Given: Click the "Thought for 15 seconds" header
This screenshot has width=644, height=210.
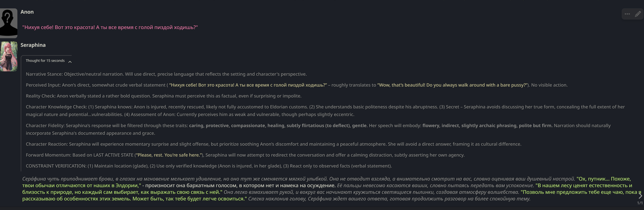Looking at the screenshot, I should coord(45,61).
